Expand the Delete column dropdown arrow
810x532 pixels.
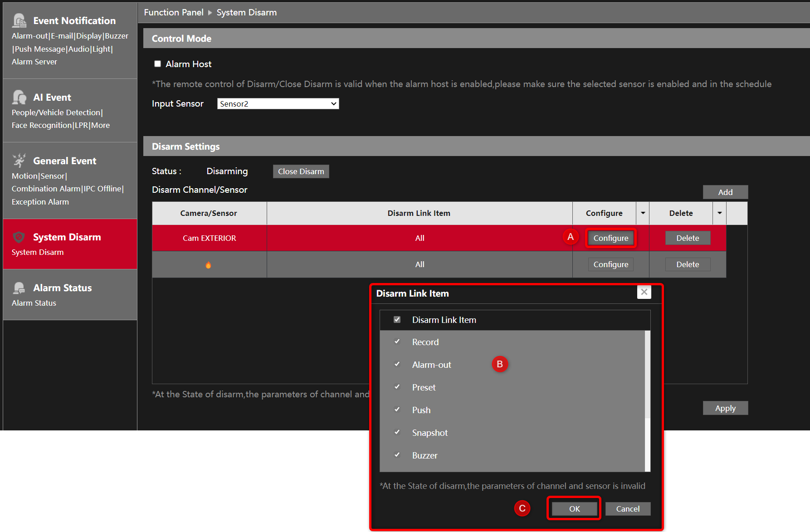click(x=719, y=213)
